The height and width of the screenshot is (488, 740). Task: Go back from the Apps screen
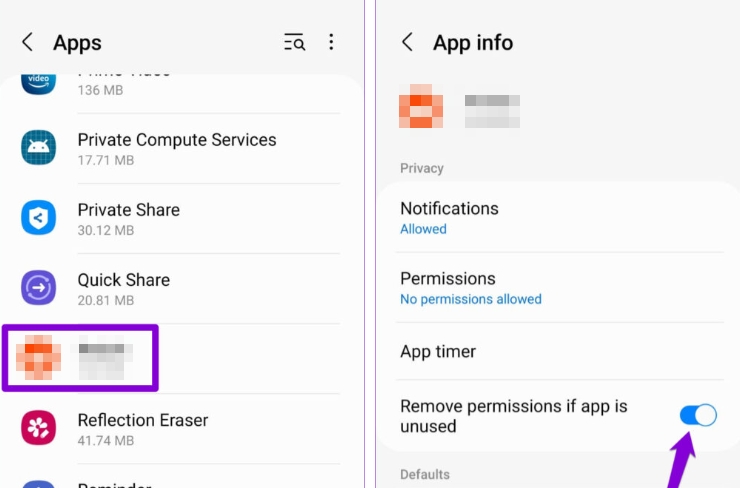click(28, 42)
